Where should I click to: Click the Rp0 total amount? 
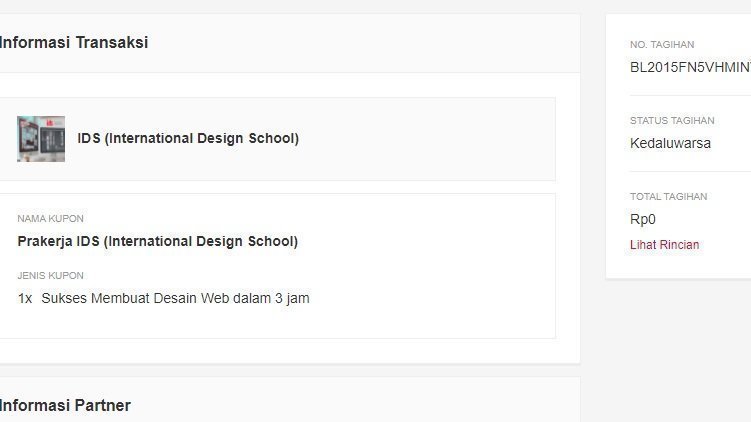click(x=643, y=219)
